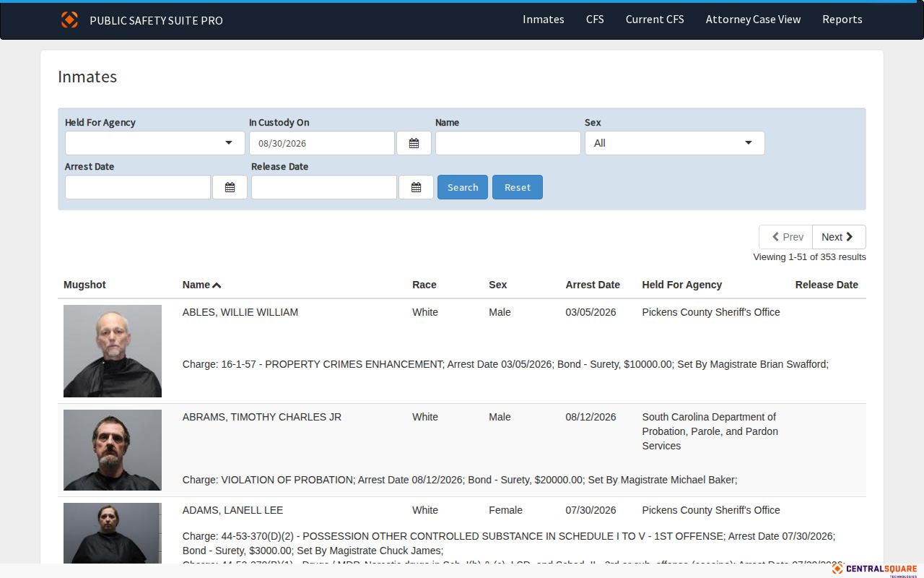The width and height of the screenshot is (924, 578).
Task: Click the CentralSquare logo in footer
Action: [x=874, y=570]
